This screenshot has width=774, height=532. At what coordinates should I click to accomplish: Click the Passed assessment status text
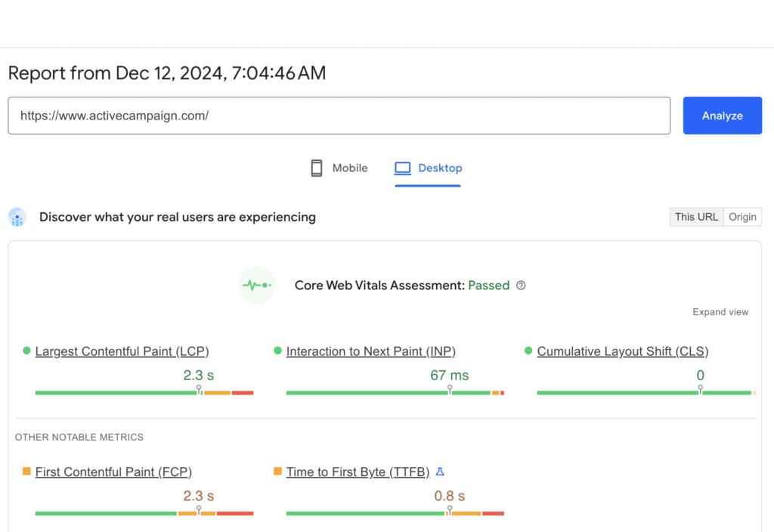point(489,285)
